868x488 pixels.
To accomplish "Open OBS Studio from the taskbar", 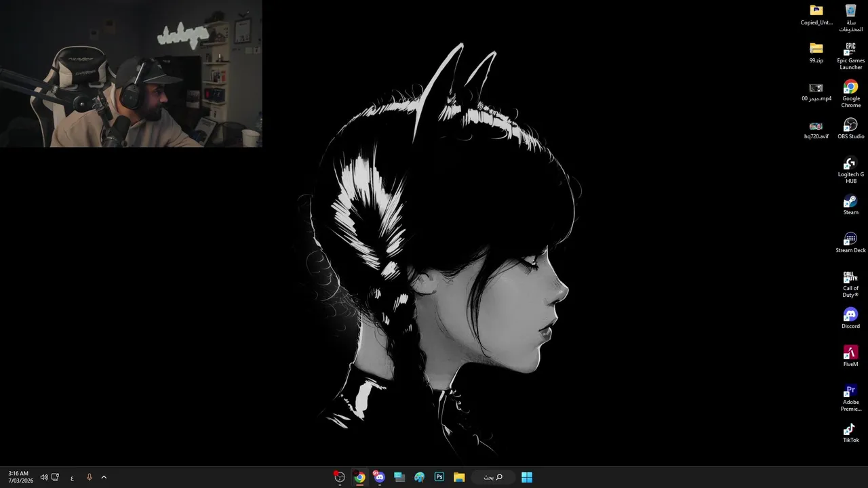I will 340,477.
